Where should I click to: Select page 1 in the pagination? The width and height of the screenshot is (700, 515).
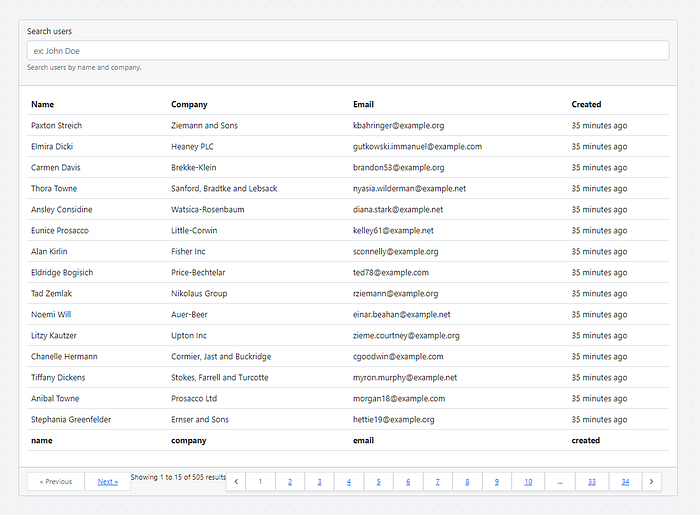tap(260, 482)
